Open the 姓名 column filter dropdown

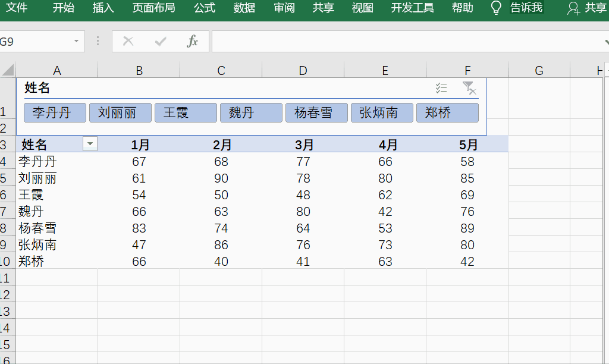click(90, 143)
